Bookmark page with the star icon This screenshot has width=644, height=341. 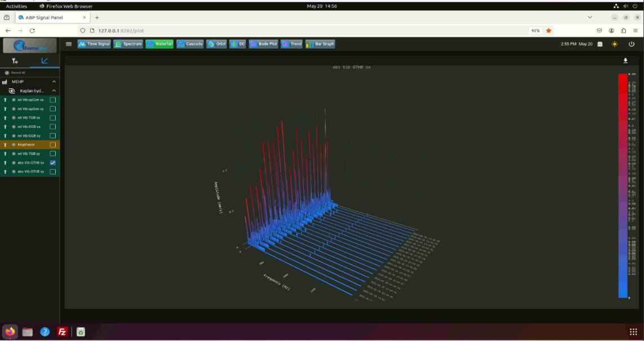(548, 30)
